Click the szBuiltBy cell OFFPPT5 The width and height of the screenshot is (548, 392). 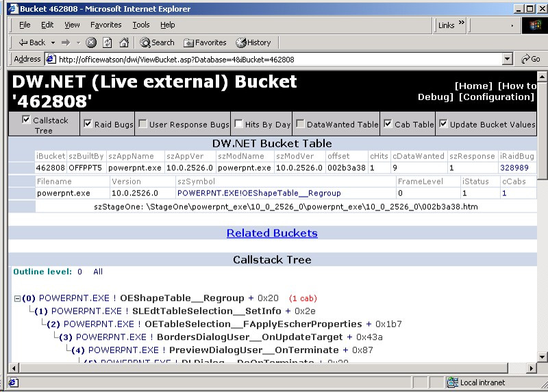point(85,168)
